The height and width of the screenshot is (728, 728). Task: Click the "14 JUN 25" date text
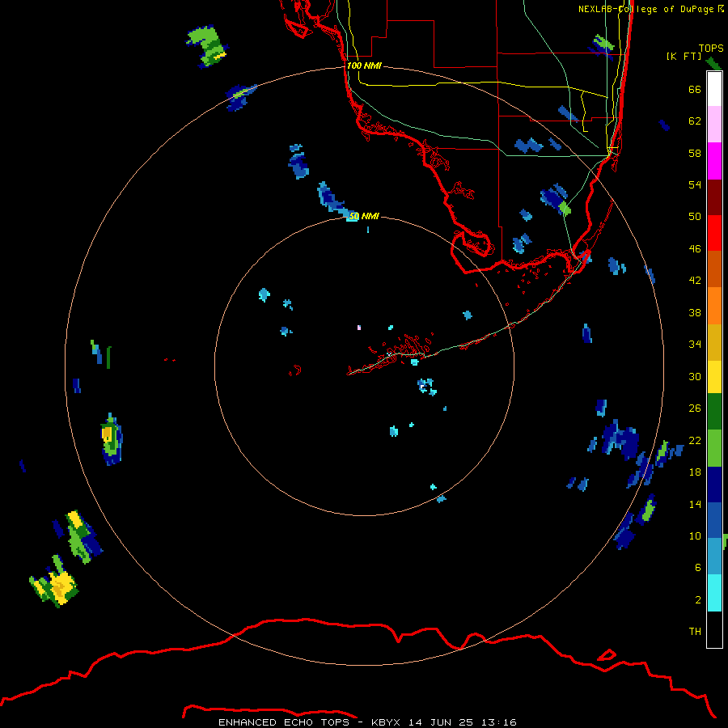click(x=441, y=722)
